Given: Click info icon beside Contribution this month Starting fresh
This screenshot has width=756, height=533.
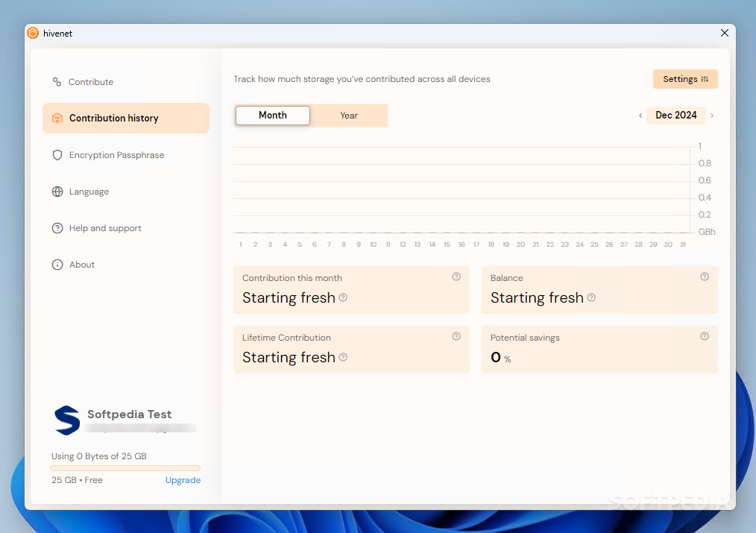Looking at the screenshot, I should (343, 297).
